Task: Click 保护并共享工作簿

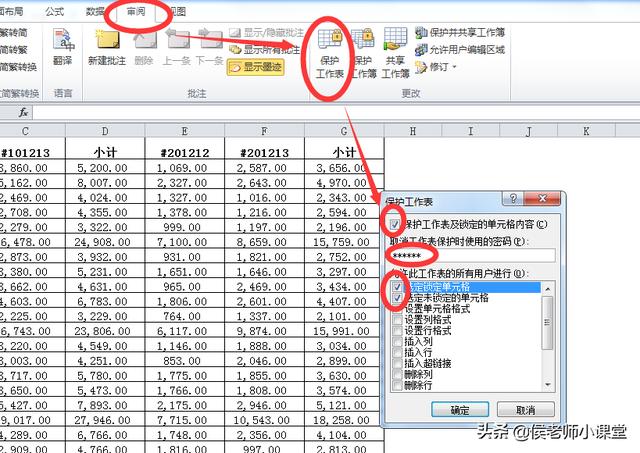Action: (x=460, y=32)
